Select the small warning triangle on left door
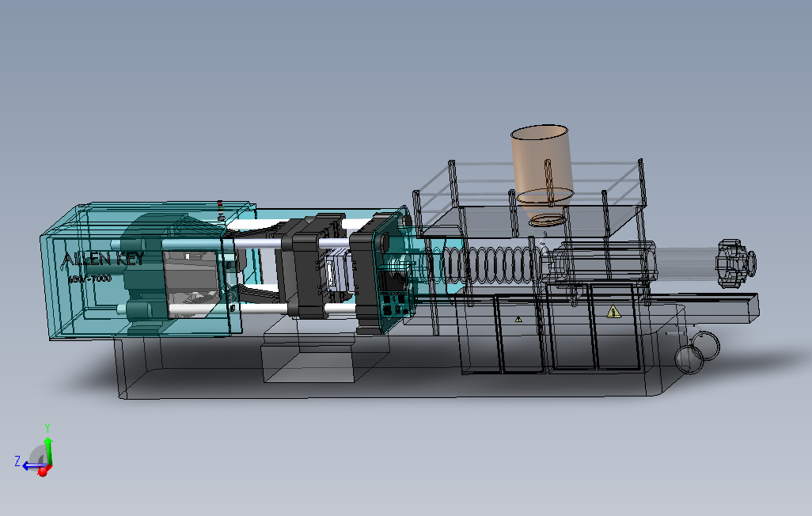The height and width of the screenshot is (516, 812). coord(518,320)
